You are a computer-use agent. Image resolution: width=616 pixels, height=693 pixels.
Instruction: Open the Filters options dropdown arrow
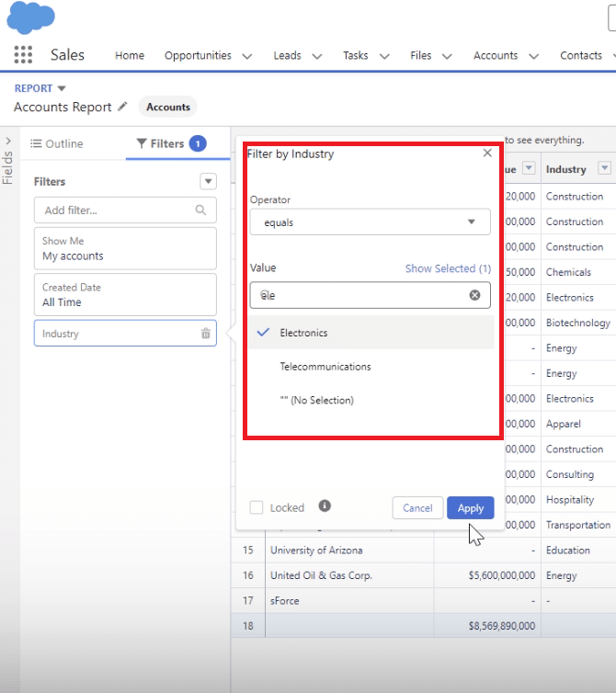click(209, 181)
